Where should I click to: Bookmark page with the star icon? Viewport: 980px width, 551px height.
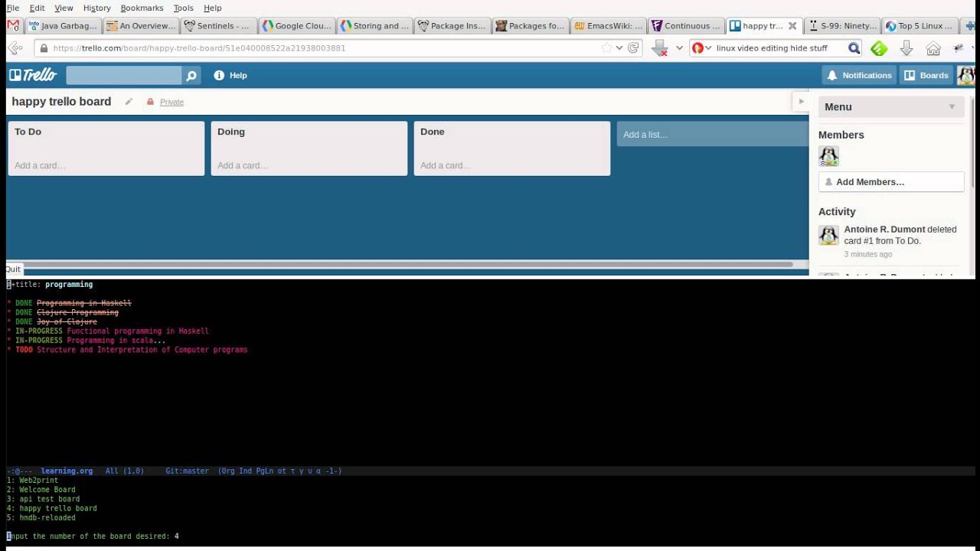click(606, 47)
